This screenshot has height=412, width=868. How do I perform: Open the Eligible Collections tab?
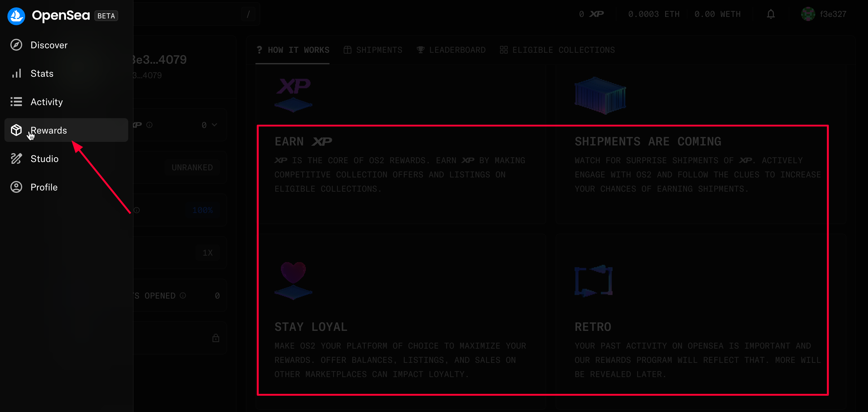click(x=557, y=50)
